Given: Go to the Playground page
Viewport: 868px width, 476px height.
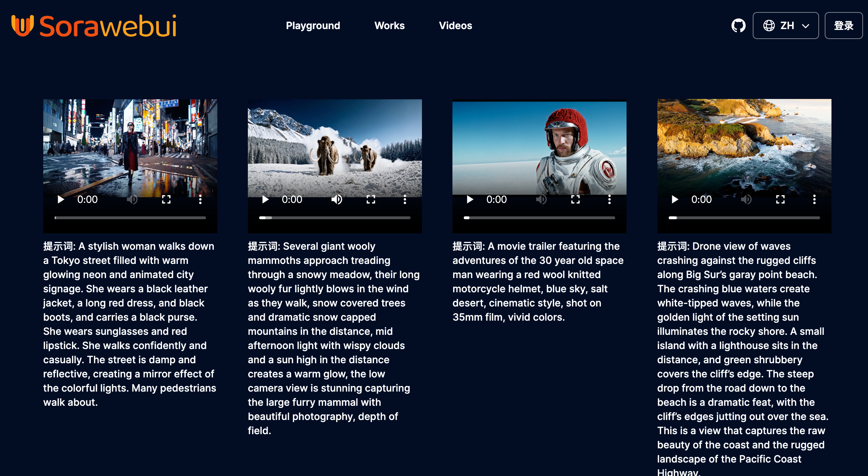Looking at the screenshot, I should pos(313,26).
